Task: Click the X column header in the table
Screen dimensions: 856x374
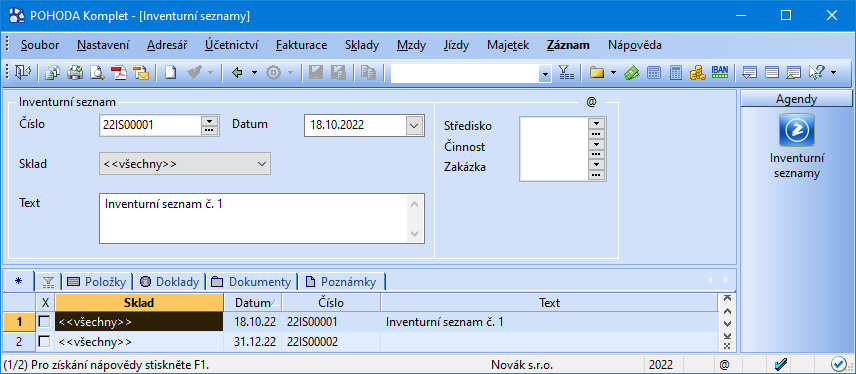Action: [x=45, y=302]
